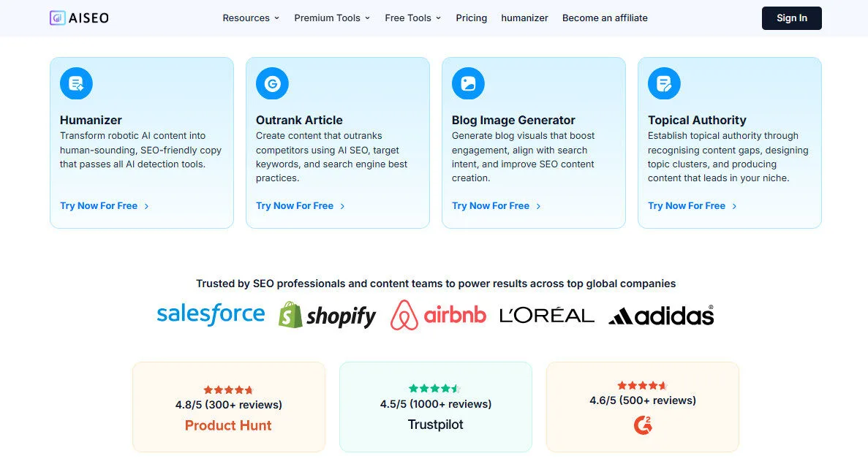Click the AISEO logo icon

click(x=57, y=18)
